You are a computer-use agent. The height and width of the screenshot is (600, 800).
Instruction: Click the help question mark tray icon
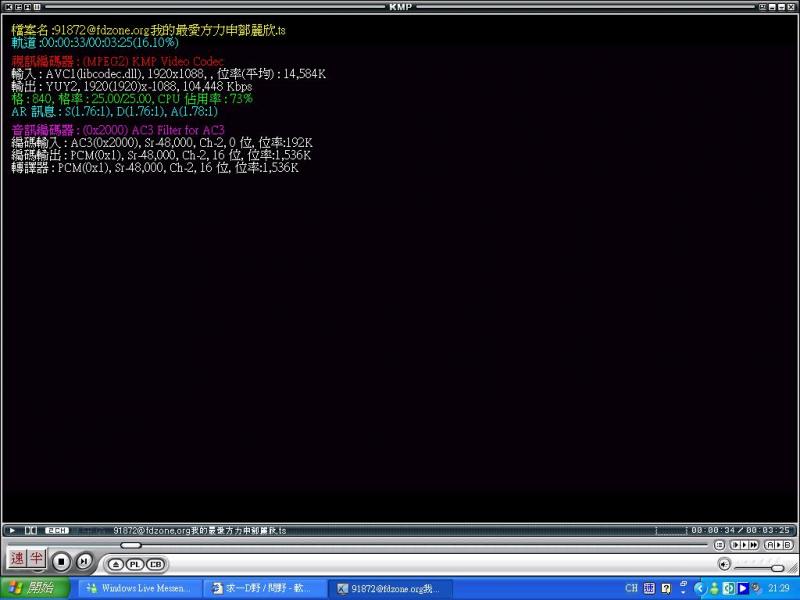coord(666,589)
